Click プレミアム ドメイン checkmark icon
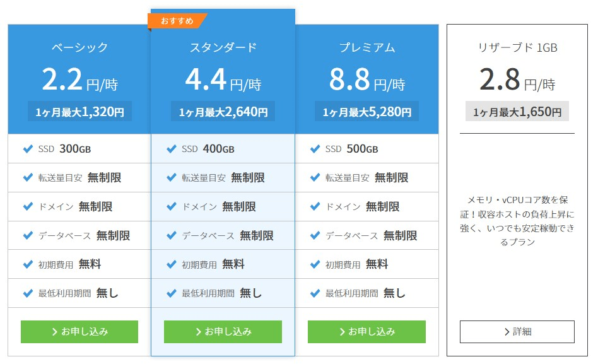This screenshot has width=598, height=364. (x=315, y=206)
